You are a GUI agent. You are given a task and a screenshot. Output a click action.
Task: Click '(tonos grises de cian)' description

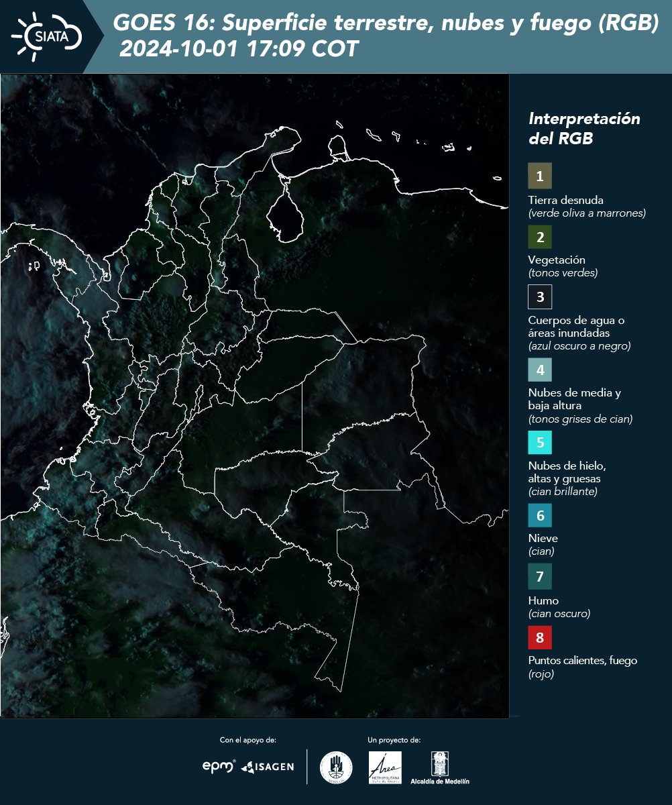[580, 419]
